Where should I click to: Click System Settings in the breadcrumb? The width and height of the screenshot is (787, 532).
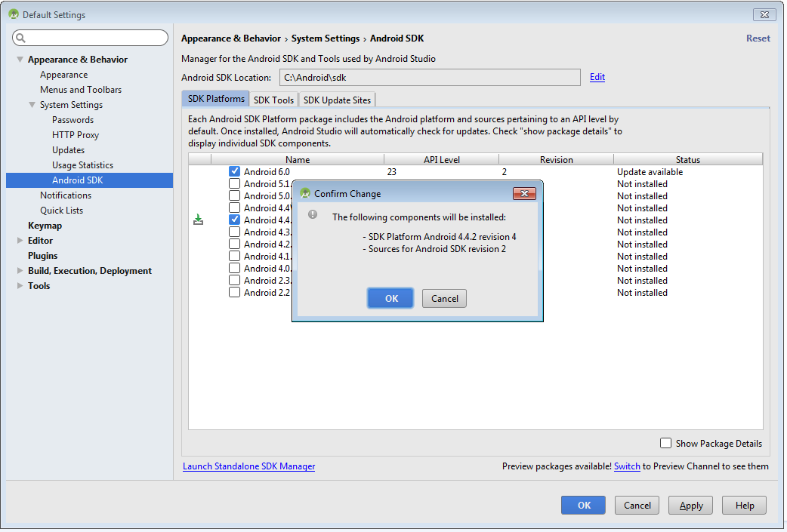326,38
